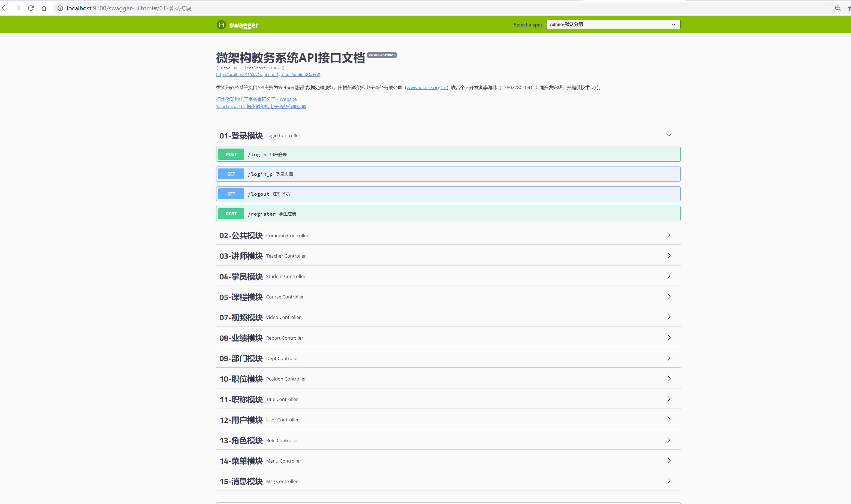This screenshot has height=504, width=851.
Task: Open the Select a spec dropdown
Action: (x=612, y=25)
